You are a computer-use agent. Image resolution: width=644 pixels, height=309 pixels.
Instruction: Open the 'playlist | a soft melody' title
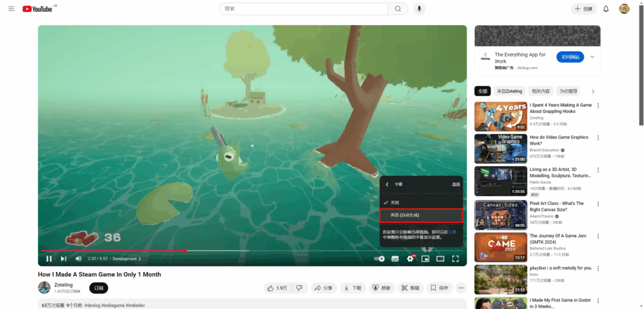(560, 268)
